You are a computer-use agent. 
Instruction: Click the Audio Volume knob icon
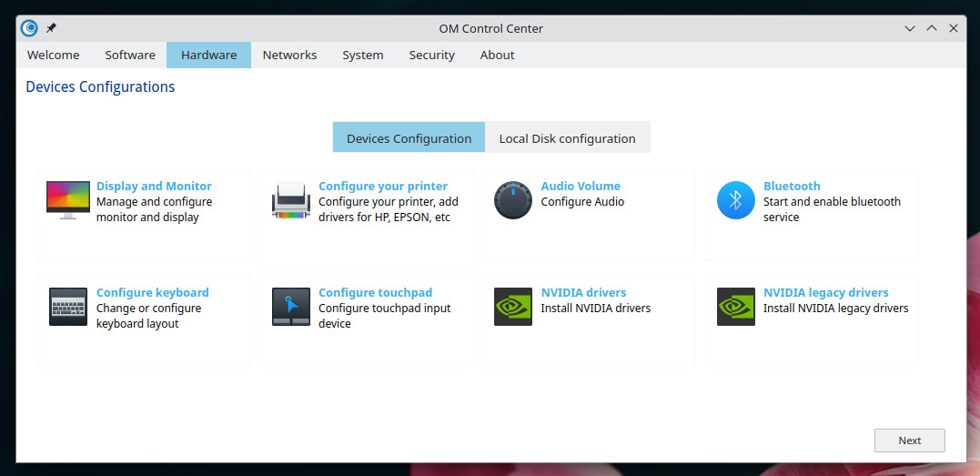(513, 200)
